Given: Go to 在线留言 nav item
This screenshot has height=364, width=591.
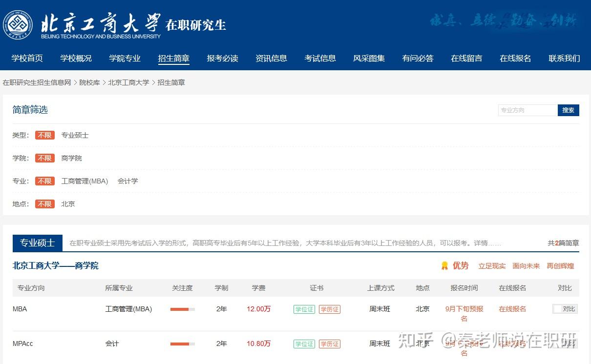Looking at the screenshot, I should 467,59.
